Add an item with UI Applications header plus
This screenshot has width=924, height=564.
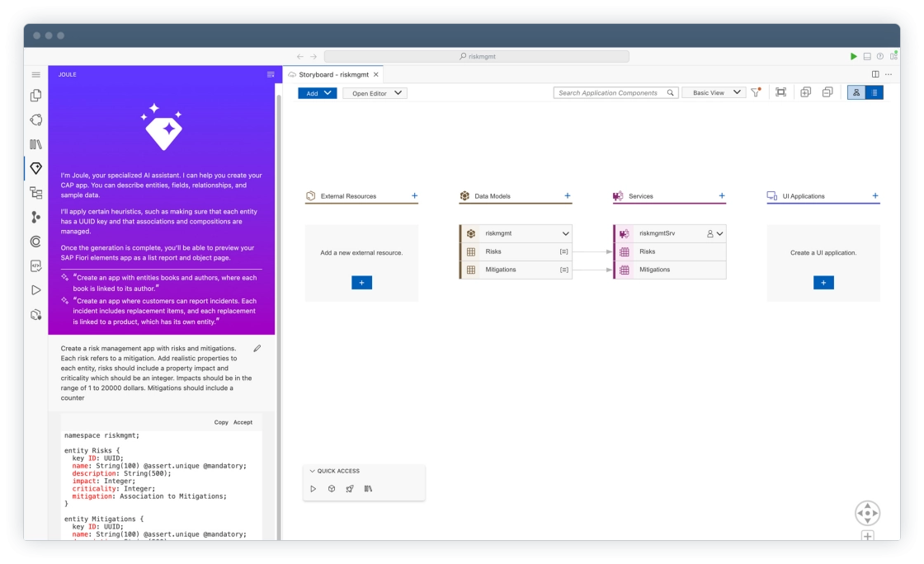tap(875, 196)
